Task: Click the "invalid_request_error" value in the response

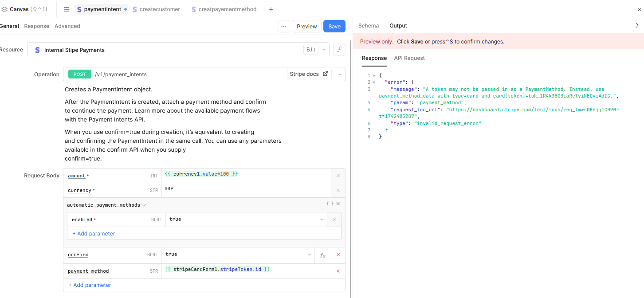Action: click(448, 123)
